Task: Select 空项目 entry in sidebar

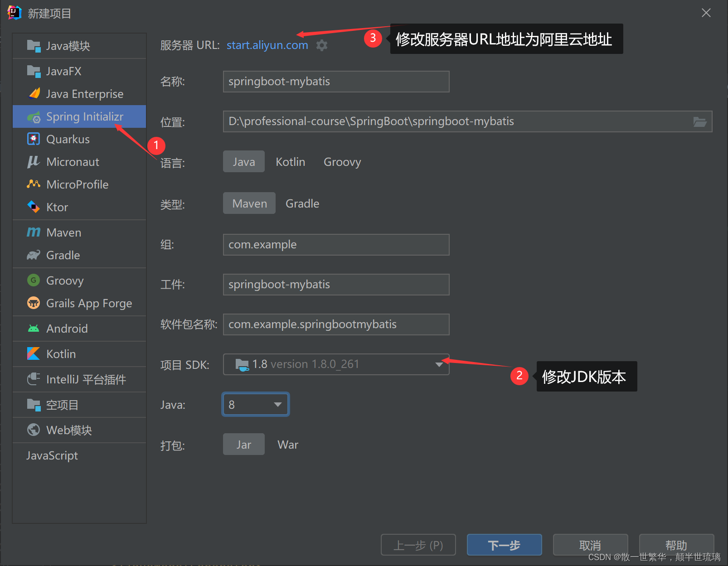Action: [79, 405]
